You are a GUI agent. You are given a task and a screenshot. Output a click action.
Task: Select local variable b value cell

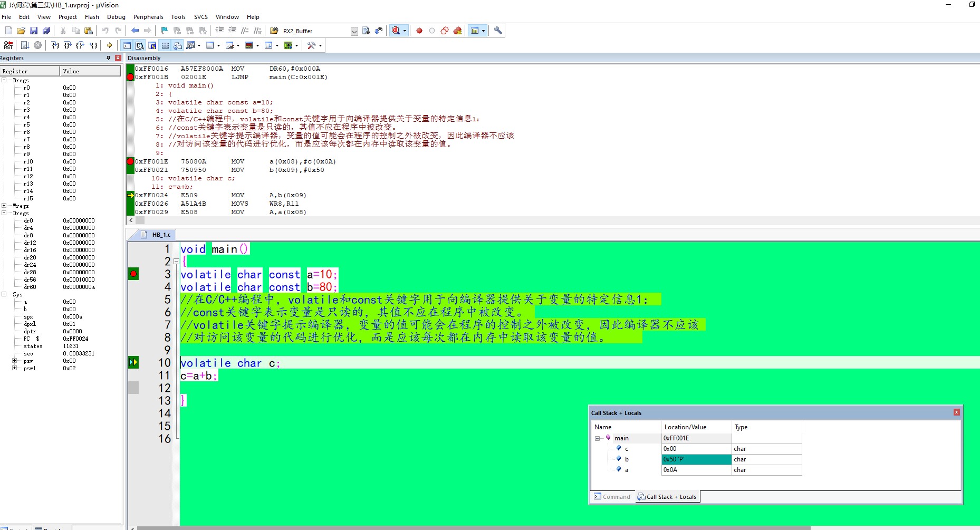click(x=696, y=459)
